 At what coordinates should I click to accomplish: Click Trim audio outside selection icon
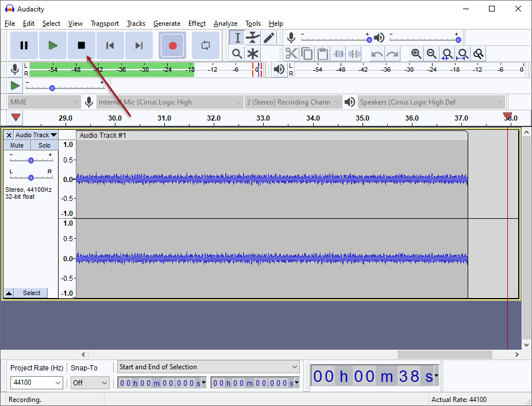338,53
